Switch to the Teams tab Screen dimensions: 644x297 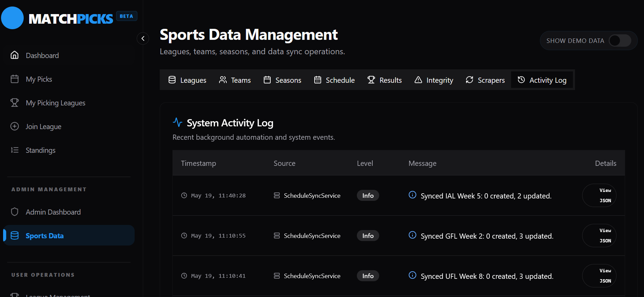pos(235,80)
